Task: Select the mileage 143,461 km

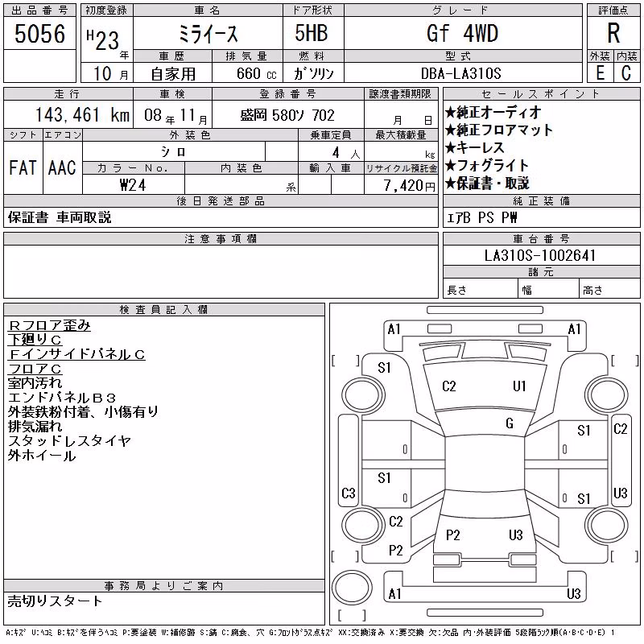Action: [x=82, y=114]
